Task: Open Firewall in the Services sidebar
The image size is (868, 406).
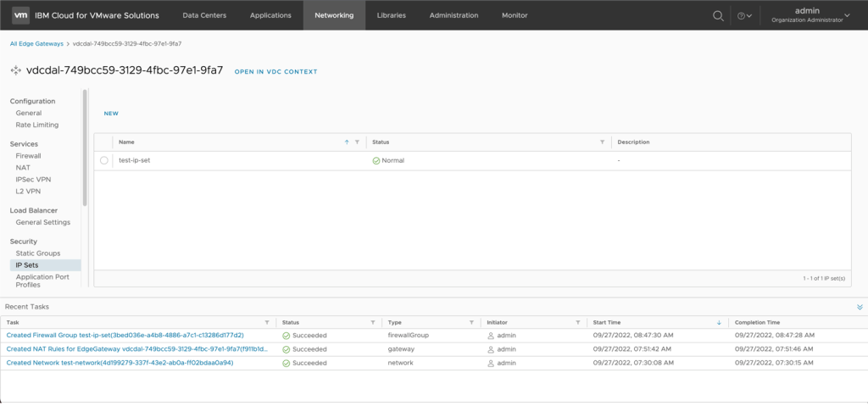Action: coord(28,156)
